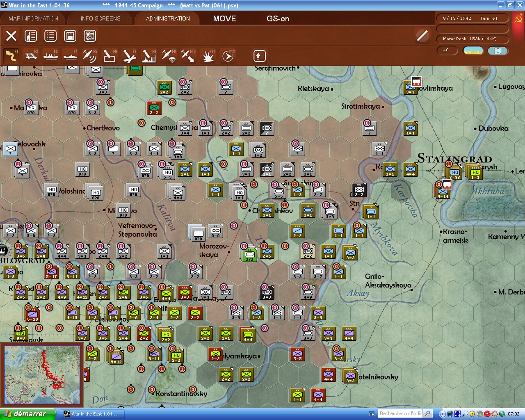Select the red 6=20 unit counter

pos(32,315)
